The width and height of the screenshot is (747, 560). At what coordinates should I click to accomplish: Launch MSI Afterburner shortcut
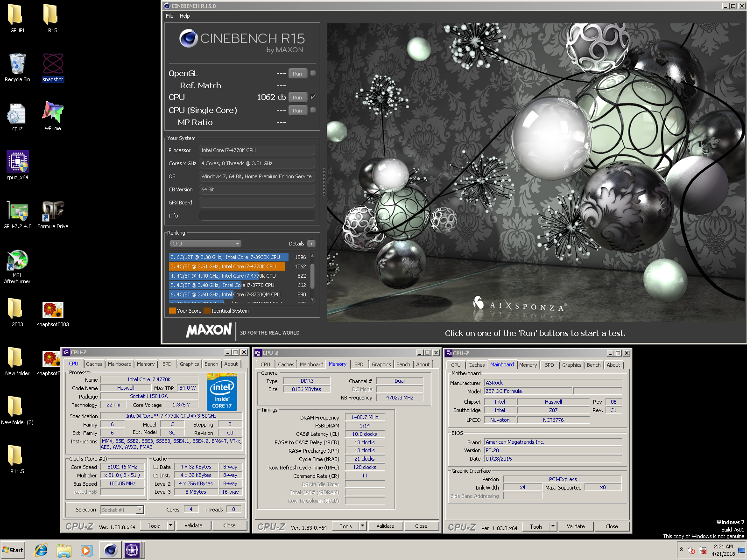point(17,266)
